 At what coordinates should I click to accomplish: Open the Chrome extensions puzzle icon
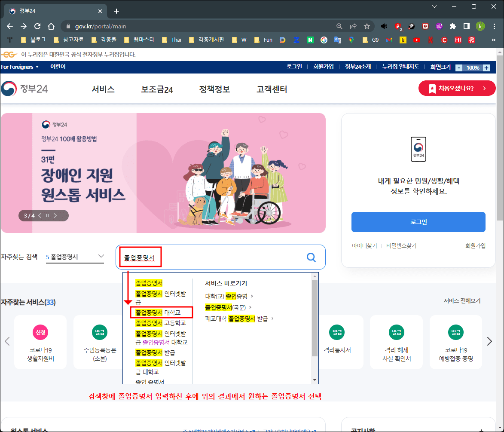click(452, 26)
